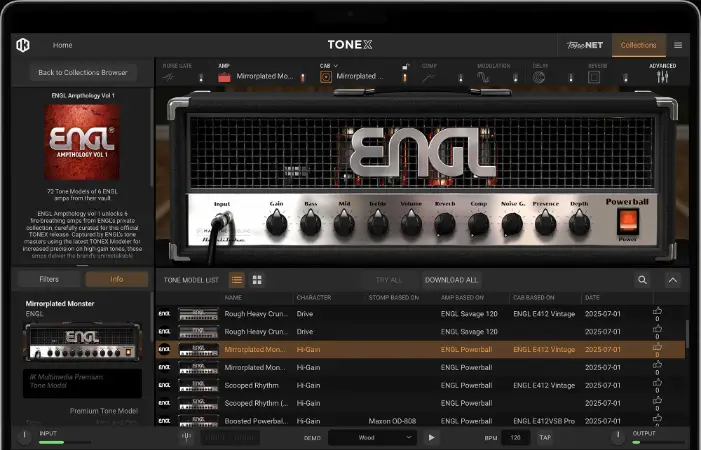Click the Advanced mixer sliders icon
The width and height of the screenshot is (701, 450).
click(x=662, y=76)
